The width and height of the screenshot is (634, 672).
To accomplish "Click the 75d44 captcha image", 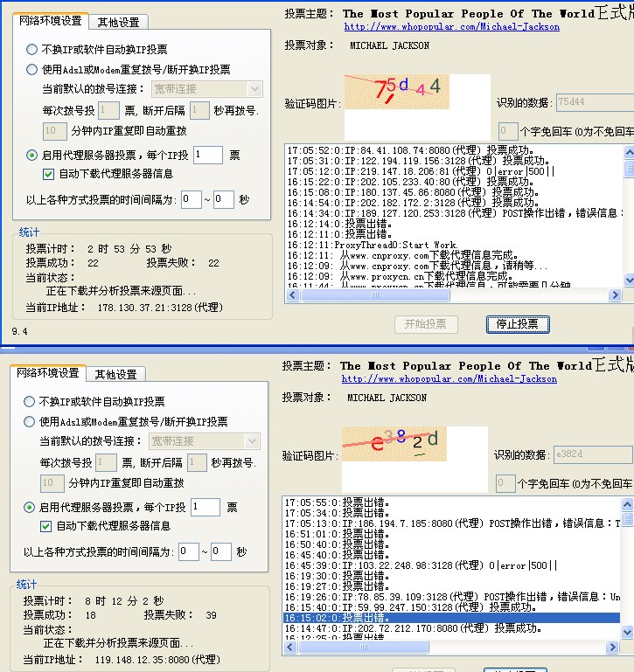I will [x=397, y=92].
